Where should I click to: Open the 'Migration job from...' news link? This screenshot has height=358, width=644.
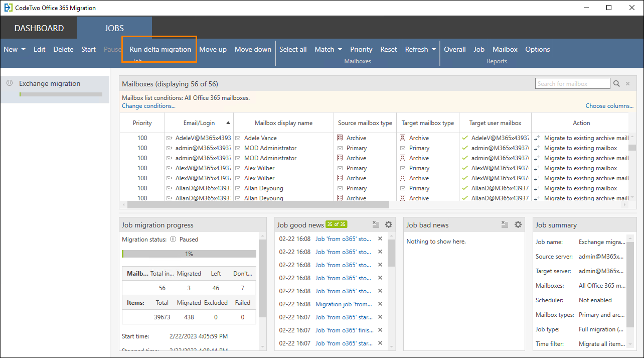click(x=343, y=304)
